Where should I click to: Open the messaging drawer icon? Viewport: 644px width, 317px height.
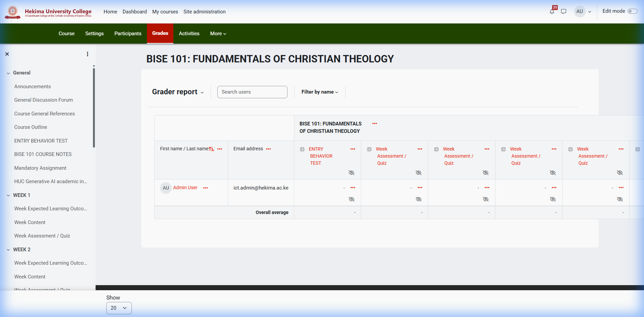(x=563, y=11)
